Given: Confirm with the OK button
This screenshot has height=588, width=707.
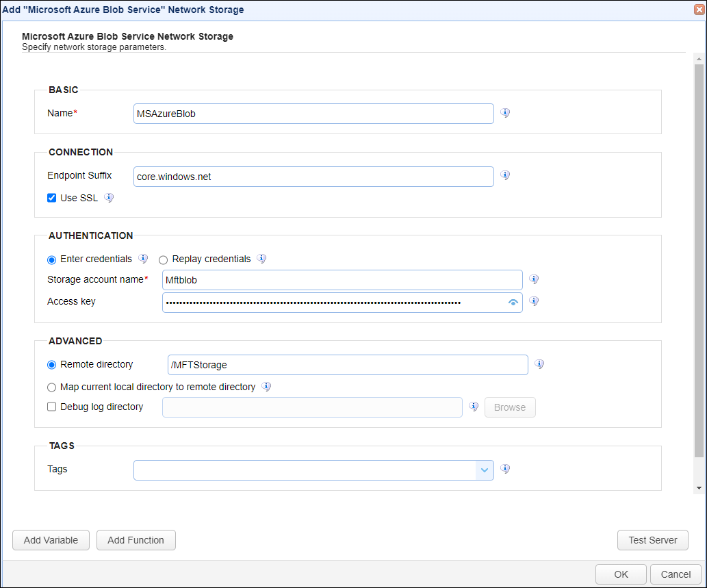Looking at the screenshot, I should tap(621, 574).
